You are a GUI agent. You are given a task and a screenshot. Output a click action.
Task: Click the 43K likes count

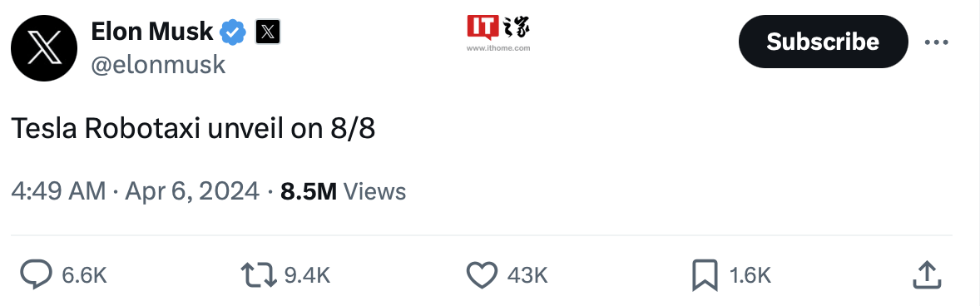[x=527, y=274]
